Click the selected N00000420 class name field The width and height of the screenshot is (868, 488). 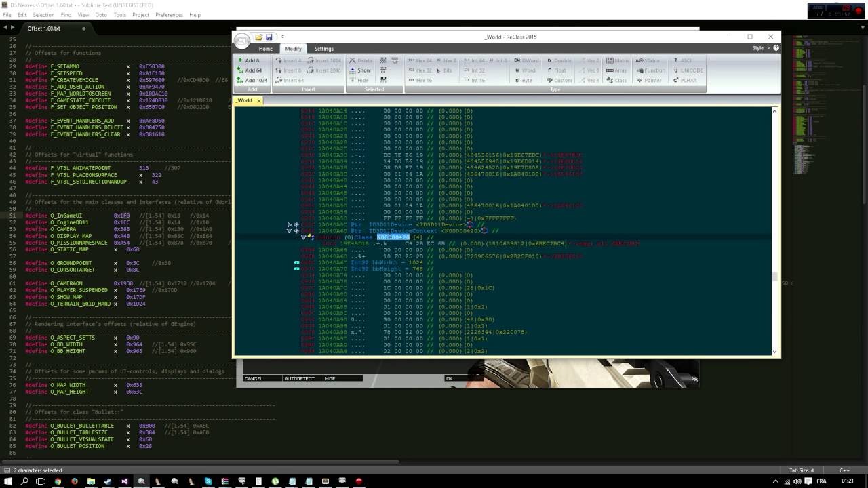point(393,237)
